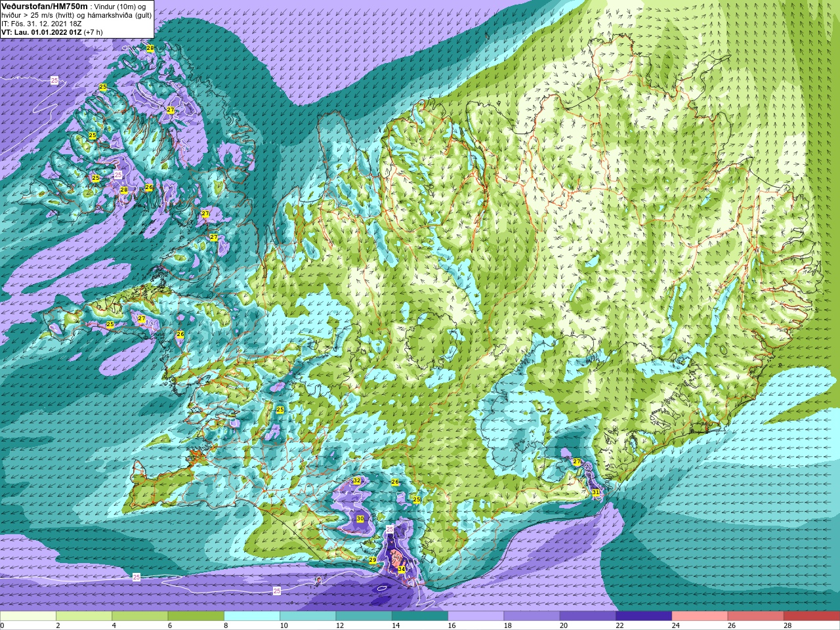Viewport: 840px width, 630px height.
Task: Select the 8–10 m/s light cyan legend swatch
Action: (252, 616)
